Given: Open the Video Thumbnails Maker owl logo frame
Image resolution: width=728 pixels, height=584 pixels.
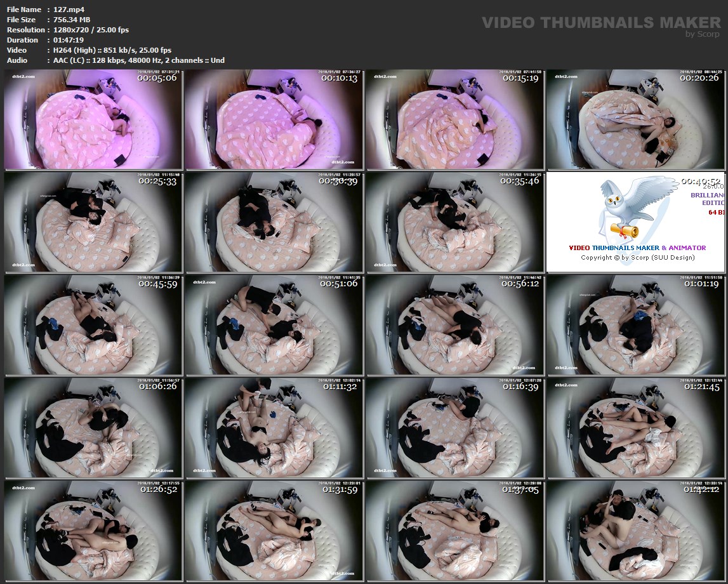Looking at the screenshot, I should click(x=636, y=222).
